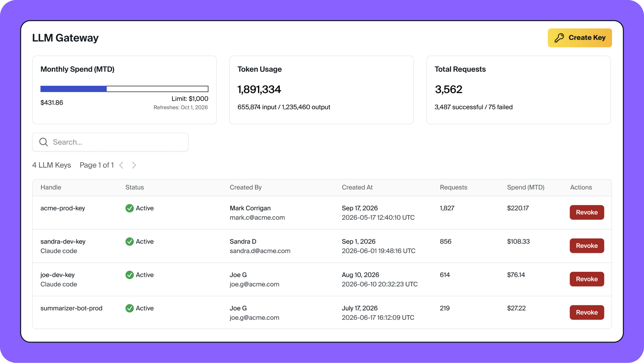
Task: Go to previous page with left chevron
Action: coord(121,165)
